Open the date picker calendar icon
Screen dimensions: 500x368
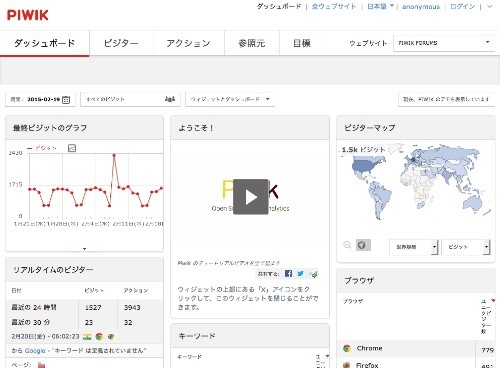coord(66,99)
